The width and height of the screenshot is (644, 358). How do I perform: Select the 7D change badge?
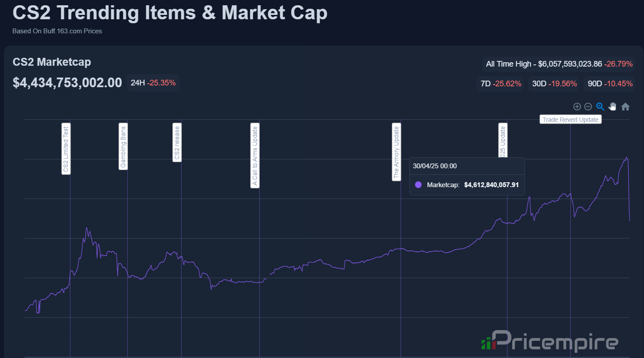500,84
